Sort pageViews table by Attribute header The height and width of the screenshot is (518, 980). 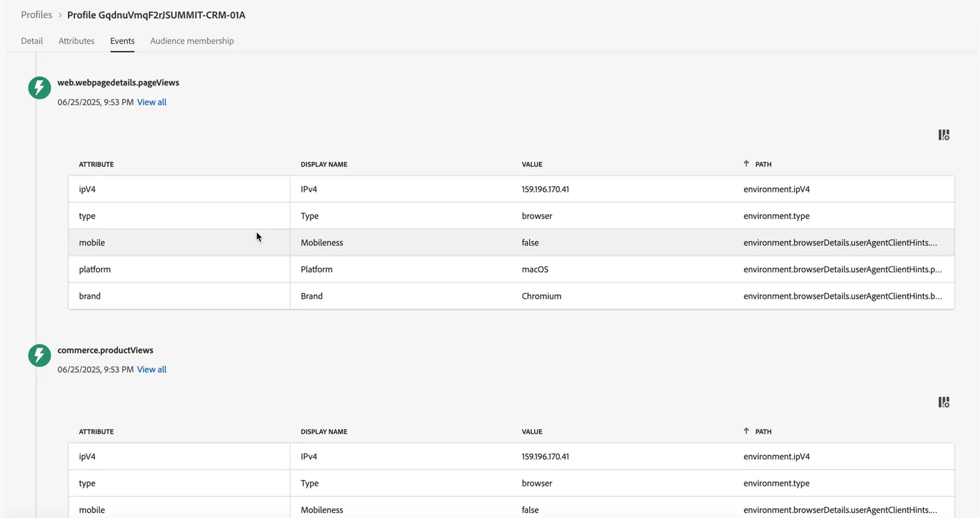pyautogui.click(x=97, y=164)
